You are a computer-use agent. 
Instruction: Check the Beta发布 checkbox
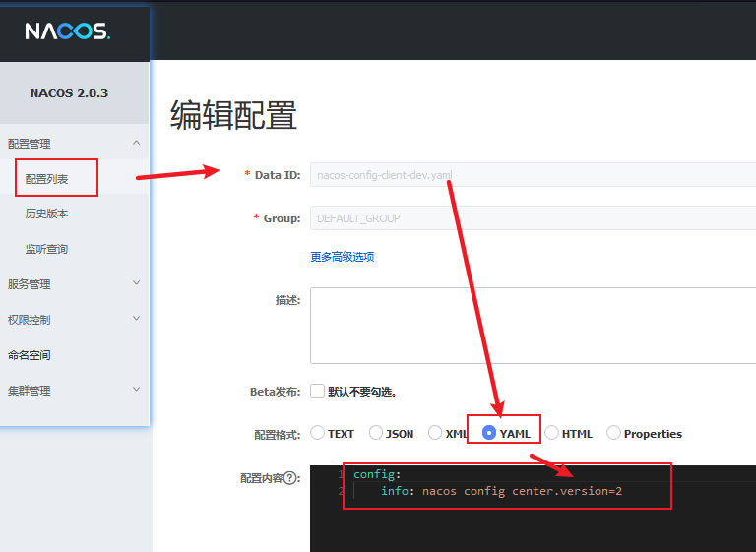317,391
